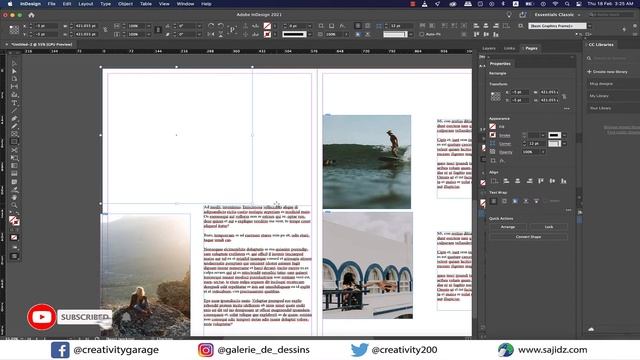640x360 pixels.
Task: Set text wrap to Jump to Next Column
Action: coord(536,201)
